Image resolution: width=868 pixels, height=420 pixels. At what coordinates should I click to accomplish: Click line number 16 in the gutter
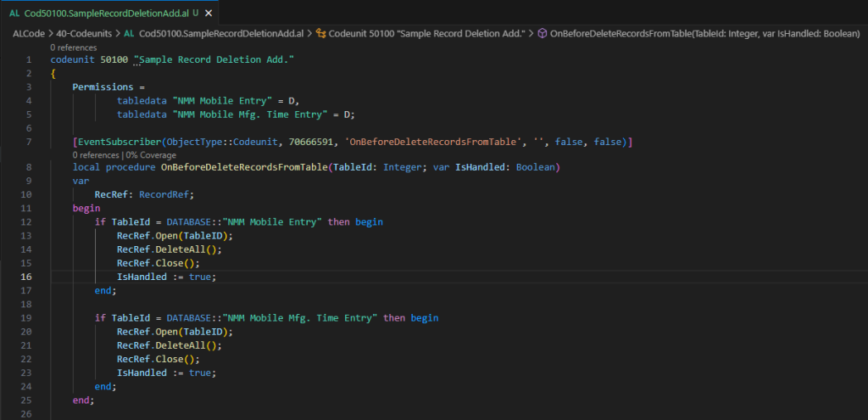(x=28, y=277)
